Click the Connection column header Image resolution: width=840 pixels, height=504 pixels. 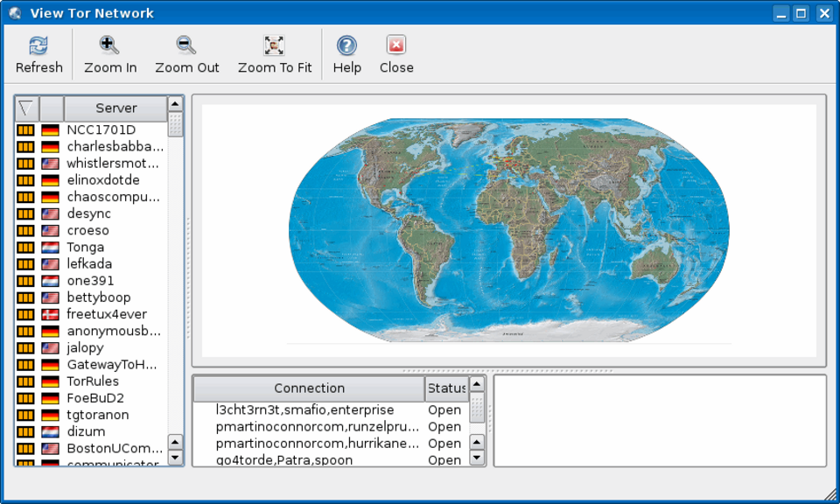309,388
